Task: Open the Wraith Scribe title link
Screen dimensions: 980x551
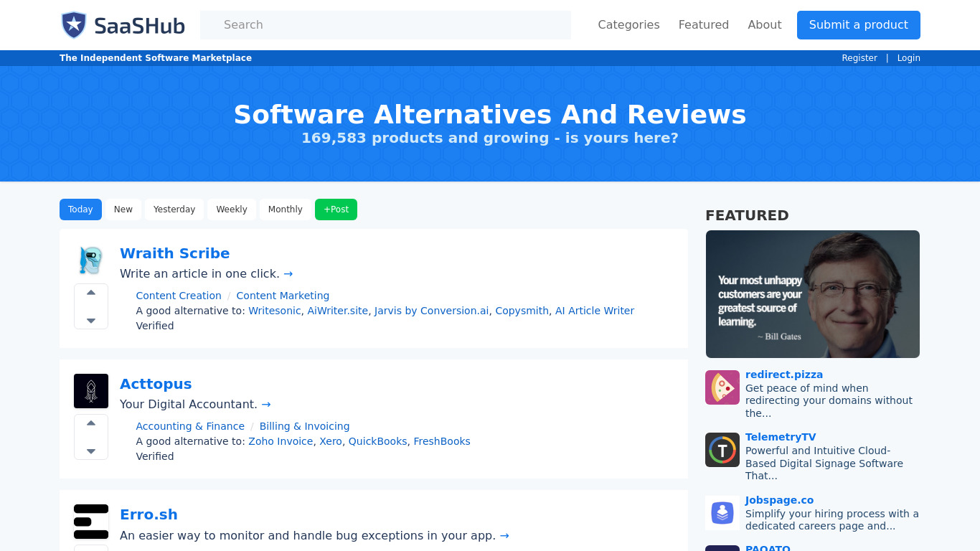Action: (175, 253)
